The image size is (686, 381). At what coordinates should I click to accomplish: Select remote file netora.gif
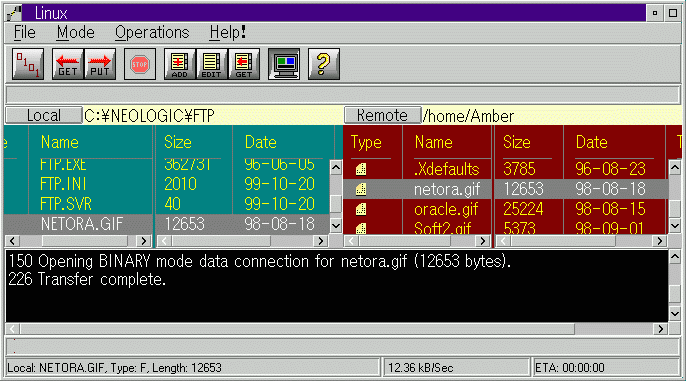(447, 189)
